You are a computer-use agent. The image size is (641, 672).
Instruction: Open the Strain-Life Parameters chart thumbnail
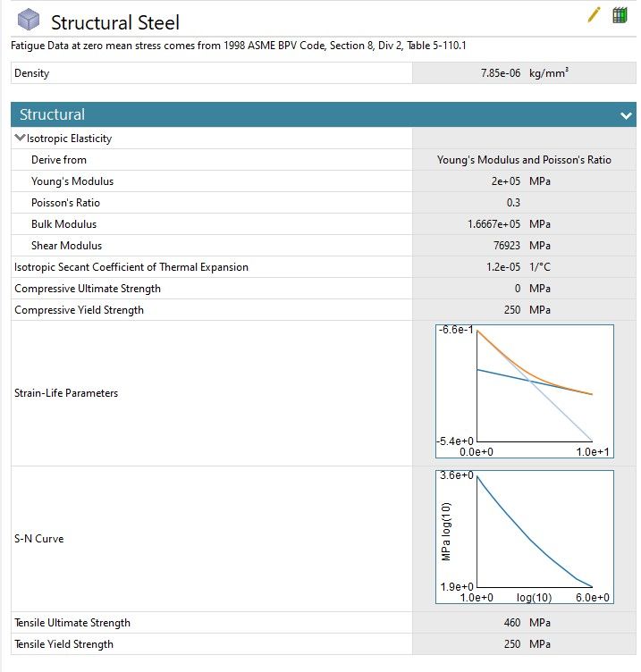(525, 392)
